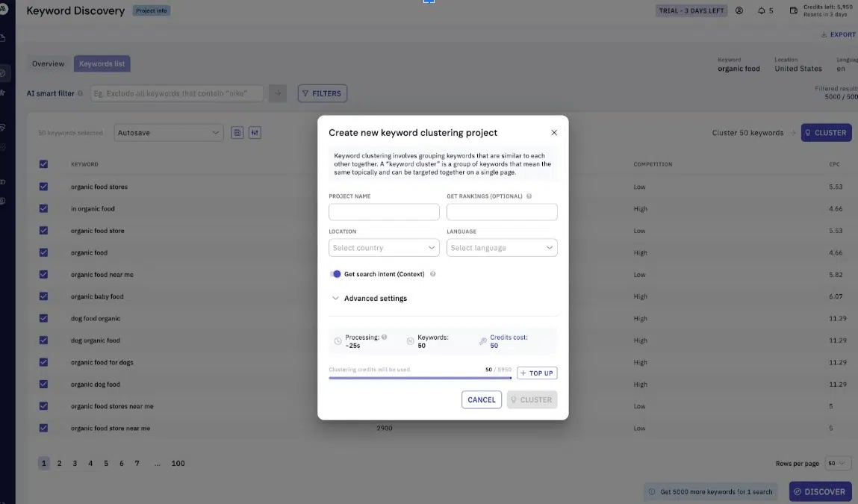
Task: Enable Get search intent (Context) toggle
Action: [335, 274]
